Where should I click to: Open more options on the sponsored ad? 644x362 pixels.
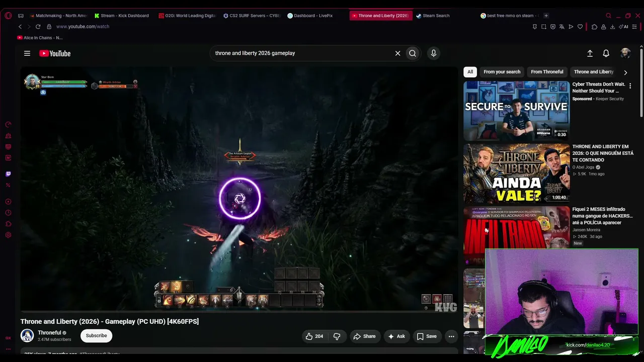pyautogui.click(x=630, y=86)
